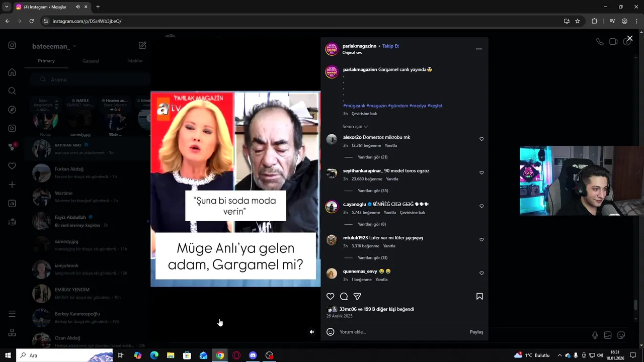Share post with paper plane icon
The image size is (644, 362).
[x=357, y=297]
